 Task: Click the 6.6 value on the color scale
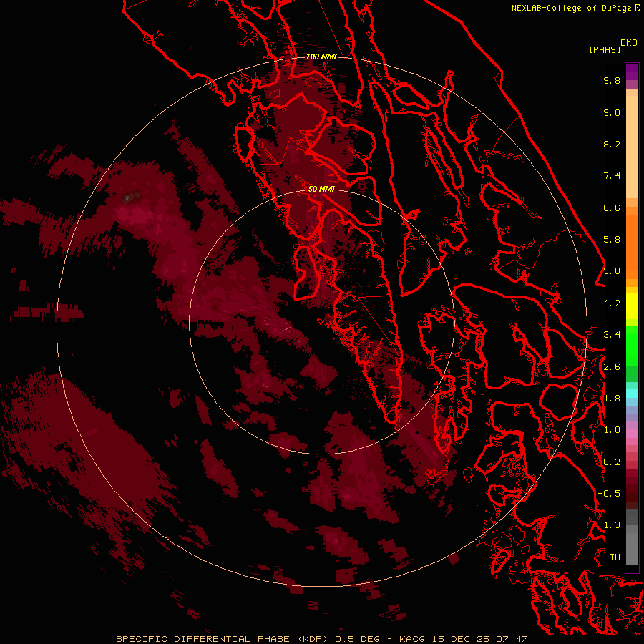tap(612, 208)
